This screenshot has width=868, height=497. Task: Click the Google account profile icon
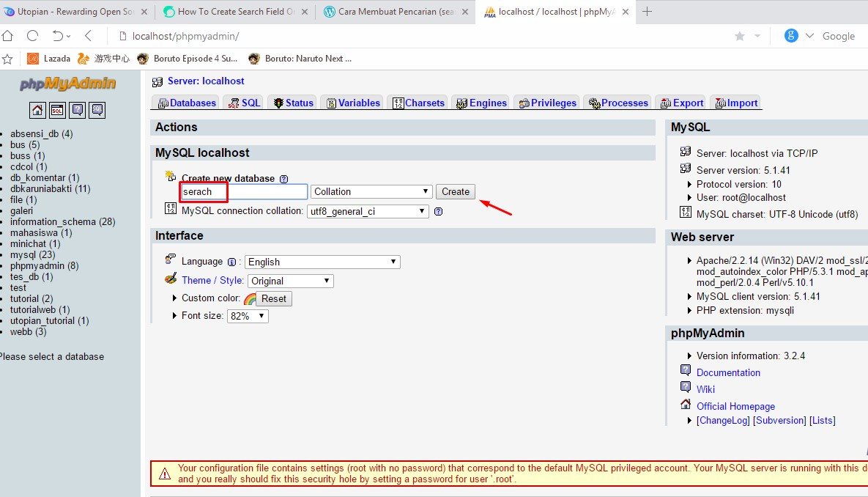[791, 36]
